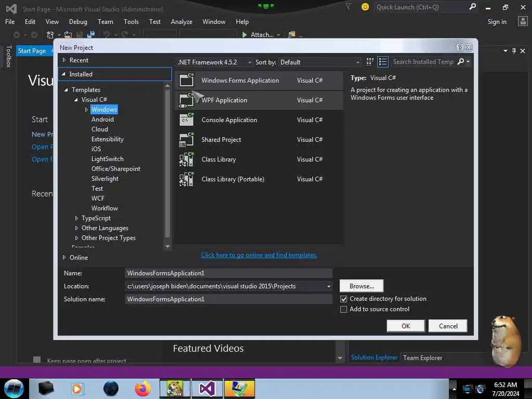Select Android under Visual C#
532x399 pixels.
[102, 119]
